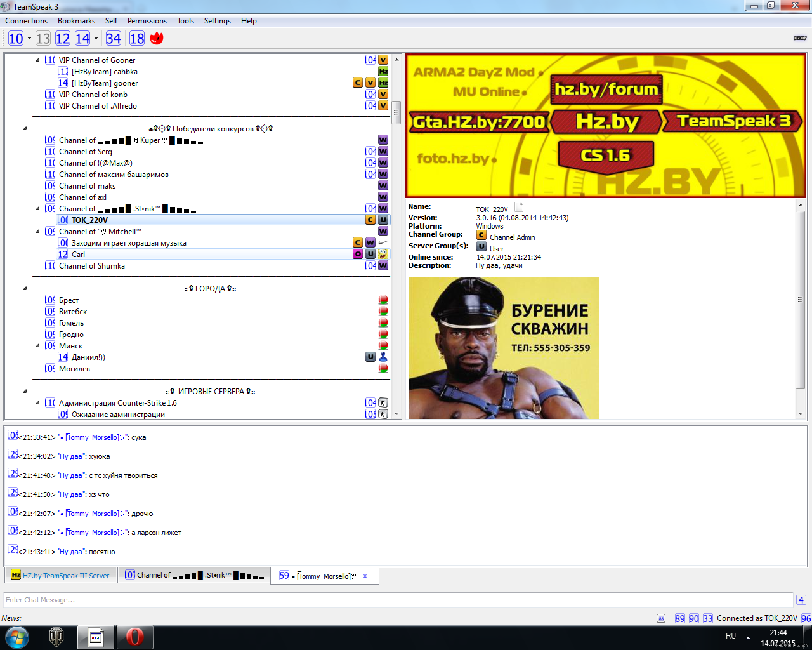Open World of Tanks from the taskbar
The height and width of the screenshot is (650, 812).
(x=56, y=637)
